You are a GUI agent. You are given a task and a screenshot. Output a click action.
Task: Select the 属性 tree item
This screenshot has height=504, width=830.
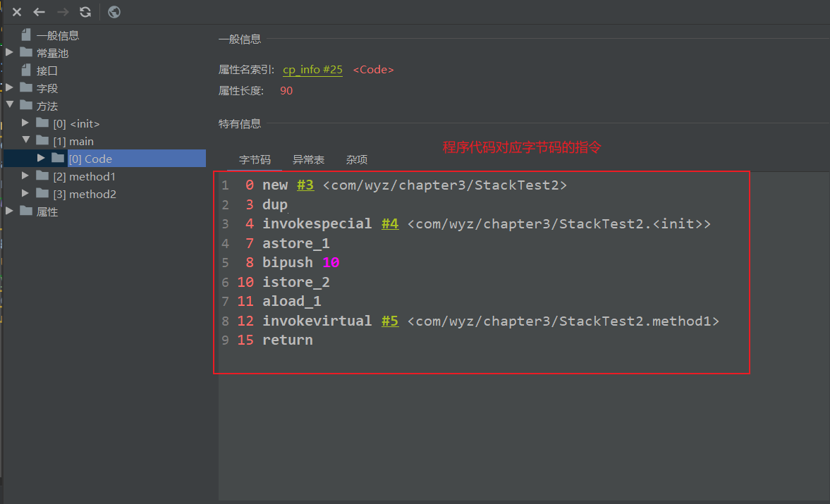pos(47,211)
